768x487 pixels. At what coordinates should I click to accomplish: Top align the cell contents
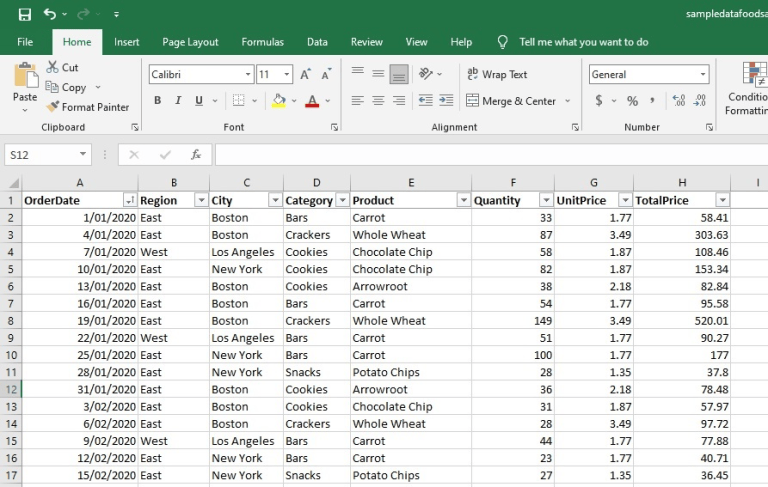tap(358, 73)
